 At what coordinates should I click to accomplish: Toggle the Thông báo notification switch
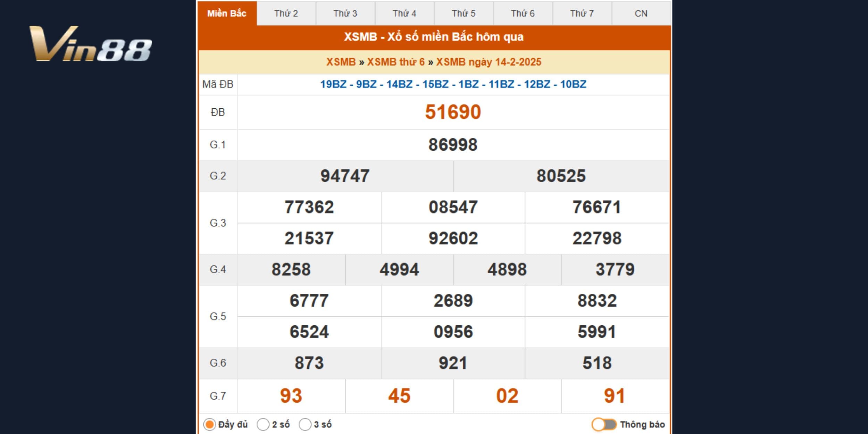(604, 424)
